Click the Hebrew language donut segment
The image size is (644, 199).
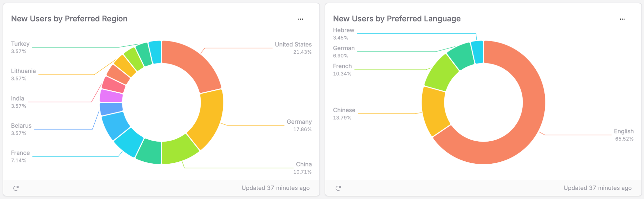(478, 52)
